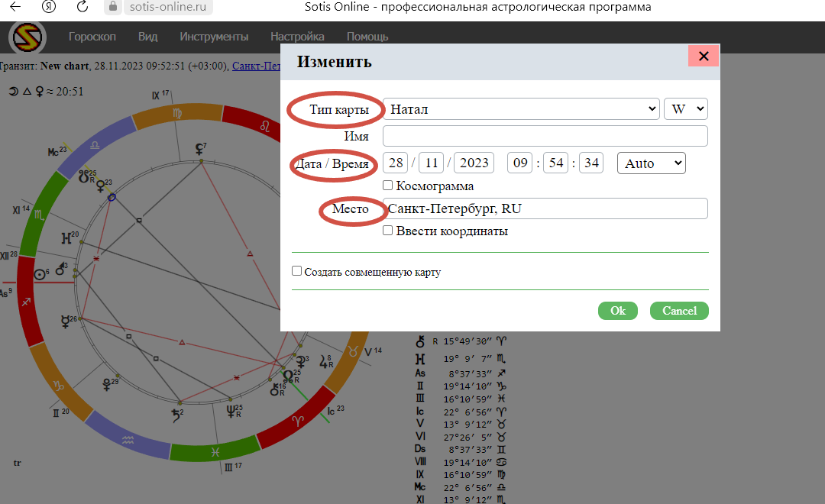Click the padlock site security icon
This screenshot has height=504, width=825.
112,6
